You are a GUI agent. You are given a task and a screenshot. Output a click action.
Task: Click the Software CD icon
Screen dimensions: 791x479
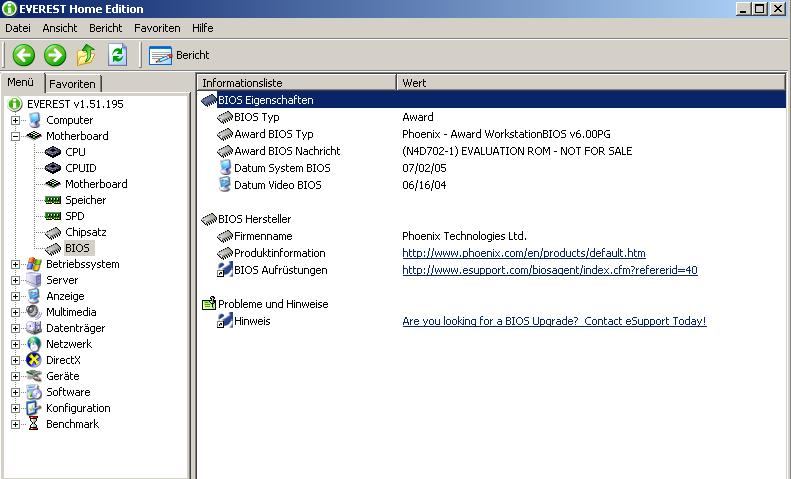coord(34,392)
